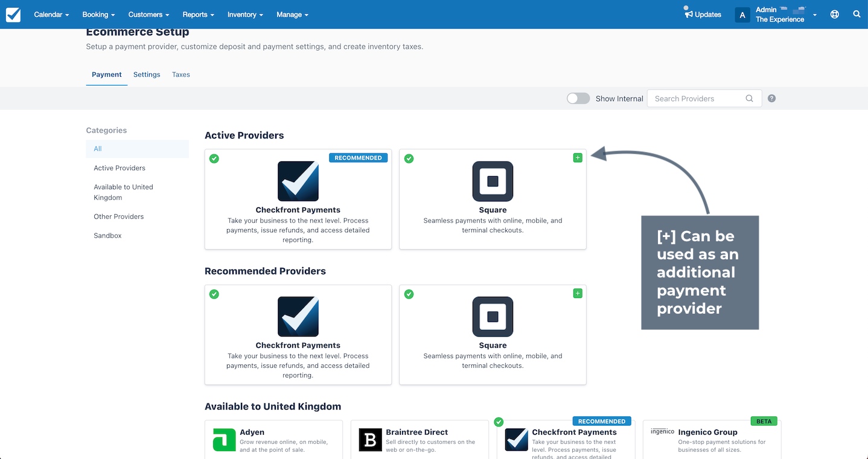Image resolution: width=868 pixels, height=459 pixels.
Task: Click green checkmark on Active Providers Square card
Action: [409, 159]
